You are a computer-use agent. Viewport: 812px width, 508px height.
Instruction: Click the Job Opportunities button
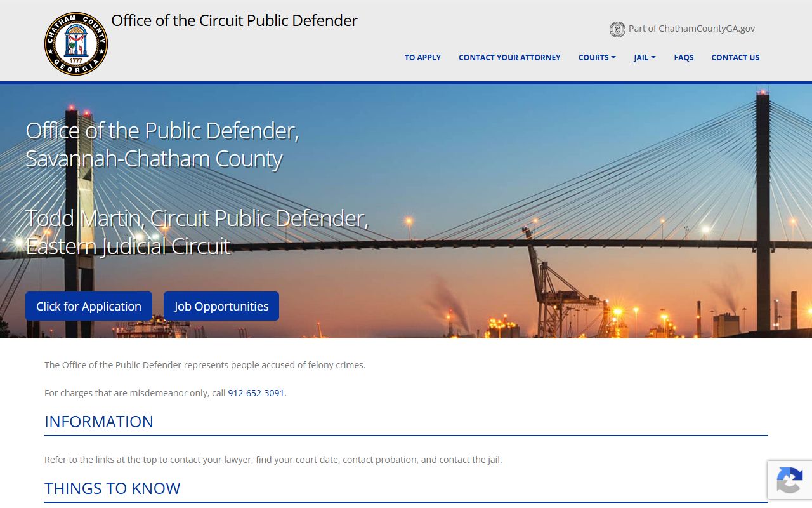coord(221,306)
